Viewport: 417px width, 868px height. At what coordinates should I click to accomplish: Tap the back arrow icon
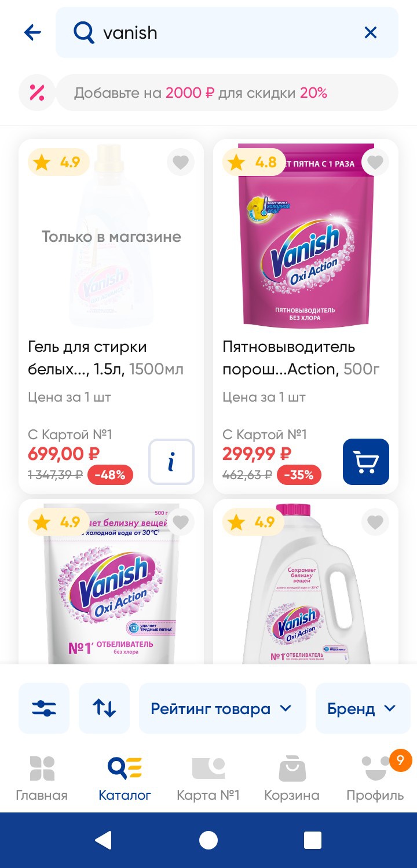(32, 32)
